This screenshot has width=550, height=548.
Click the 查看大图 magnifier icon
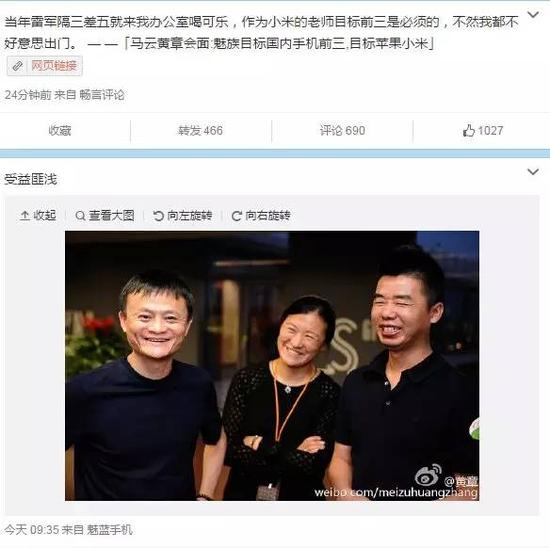pos(80,216)
